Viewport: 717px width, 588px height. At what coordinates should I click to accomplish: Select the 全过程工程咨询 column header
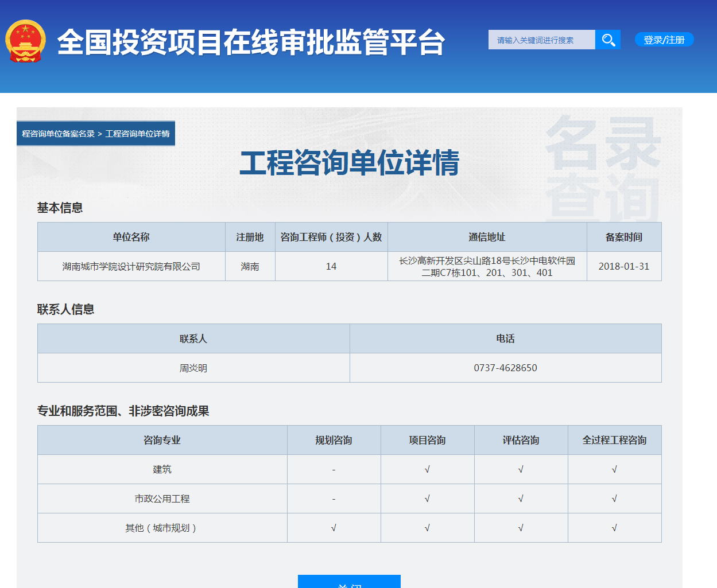(615, 440)
